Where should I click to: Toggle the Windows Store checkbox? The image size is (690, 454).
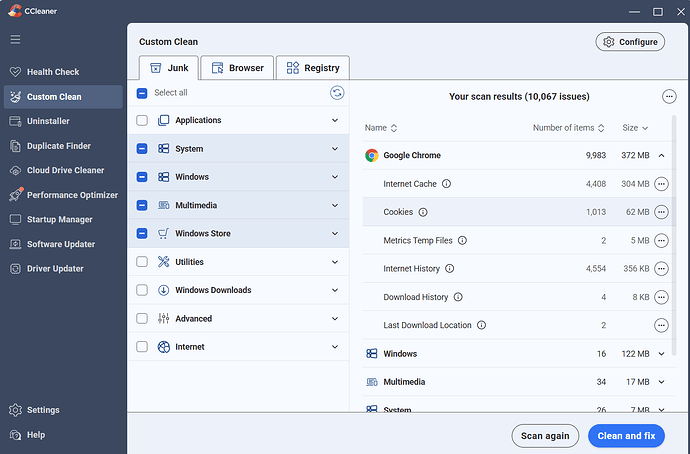pyautogui.click(x=142, y=234)
